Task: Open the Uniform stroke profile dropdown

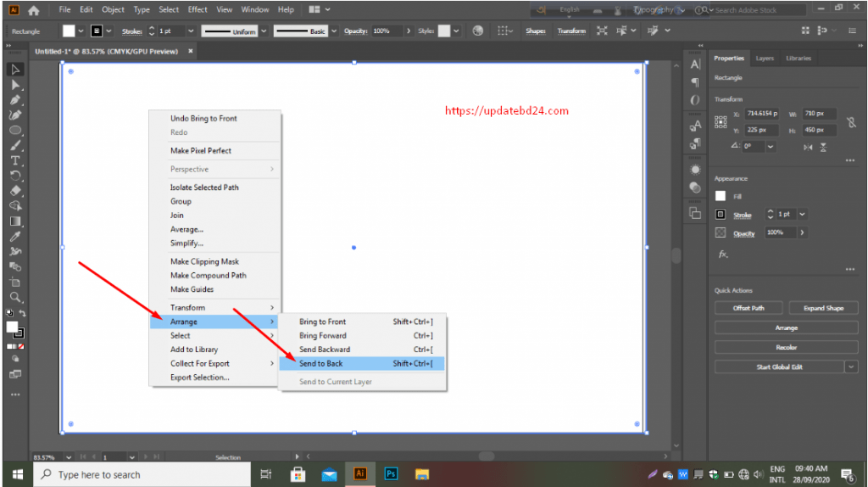Action: pos(264,31)
